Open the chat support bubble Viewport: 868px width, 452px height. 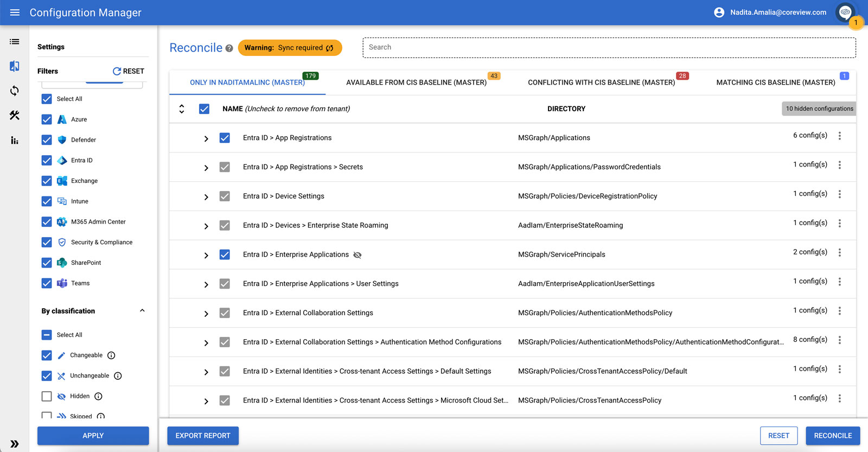pyautogui.click(x=845, y=12)
